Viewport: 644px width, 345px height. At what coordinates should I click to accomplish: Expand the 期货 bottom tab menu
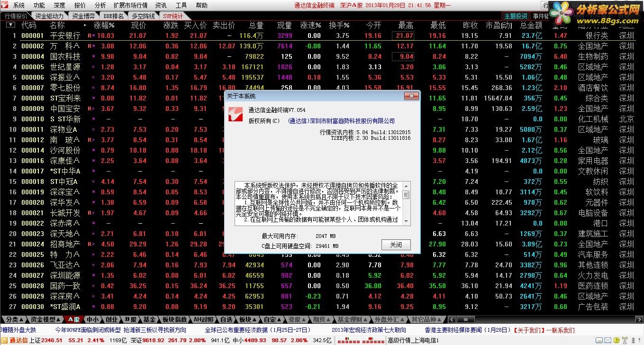(x=322, y=319)
